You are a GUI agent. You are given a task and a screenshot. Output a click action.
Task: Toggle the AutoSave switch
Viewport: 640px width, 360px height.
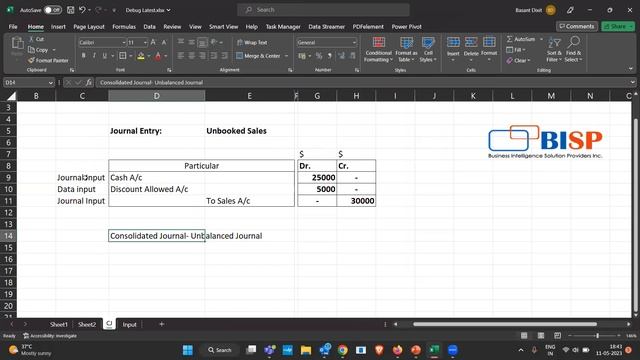coord(53,10)
